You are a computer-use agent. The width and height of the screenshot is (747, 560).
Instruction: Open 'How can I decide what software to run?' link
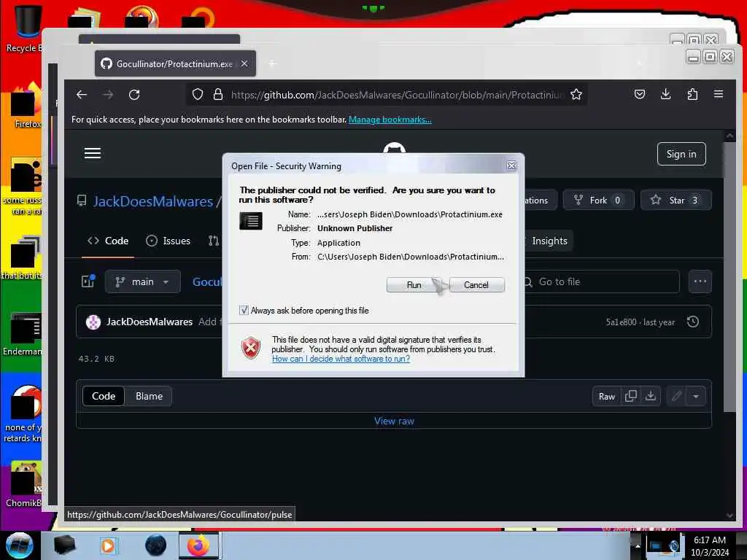341,359
